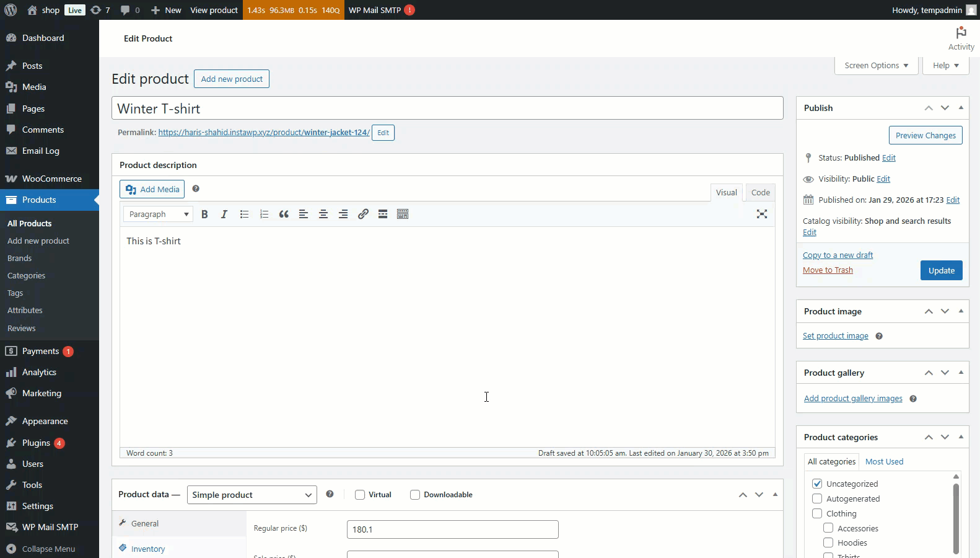Viewport: 980px width, 558px height.
Task: Click help icon beside Add Media
Action: coord(196,189)
